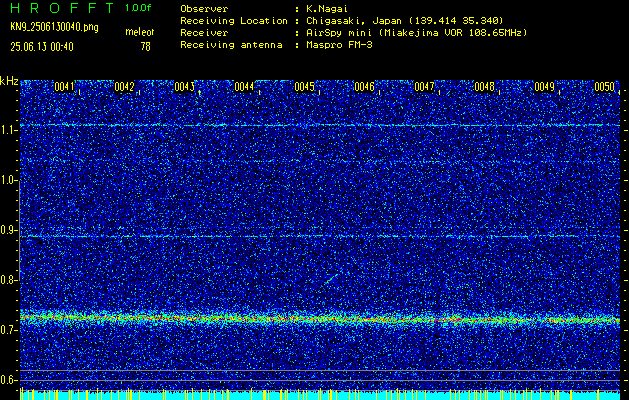
Task: Click the 0.6 kHz axis label
Action: [8, 380]
